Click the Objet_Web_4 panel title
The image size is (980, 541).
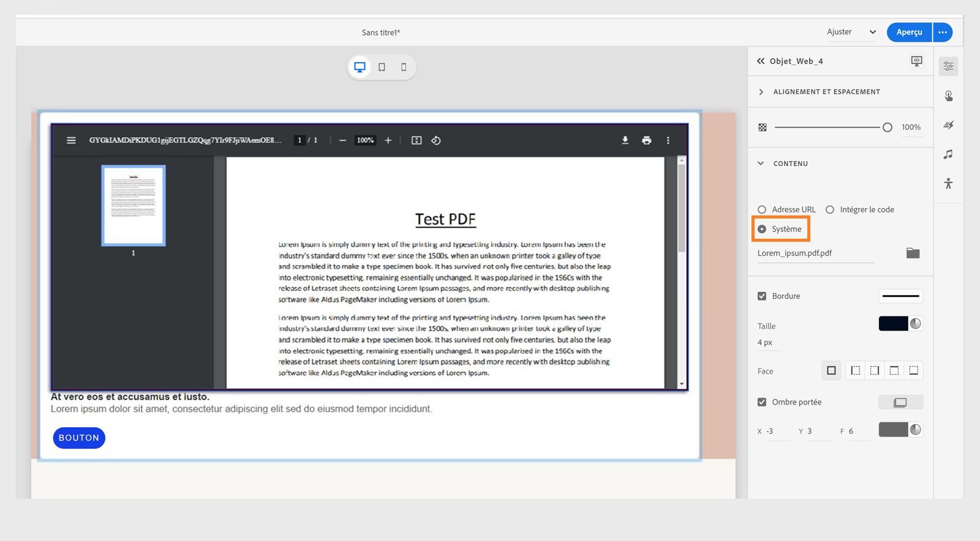point(796,61)
